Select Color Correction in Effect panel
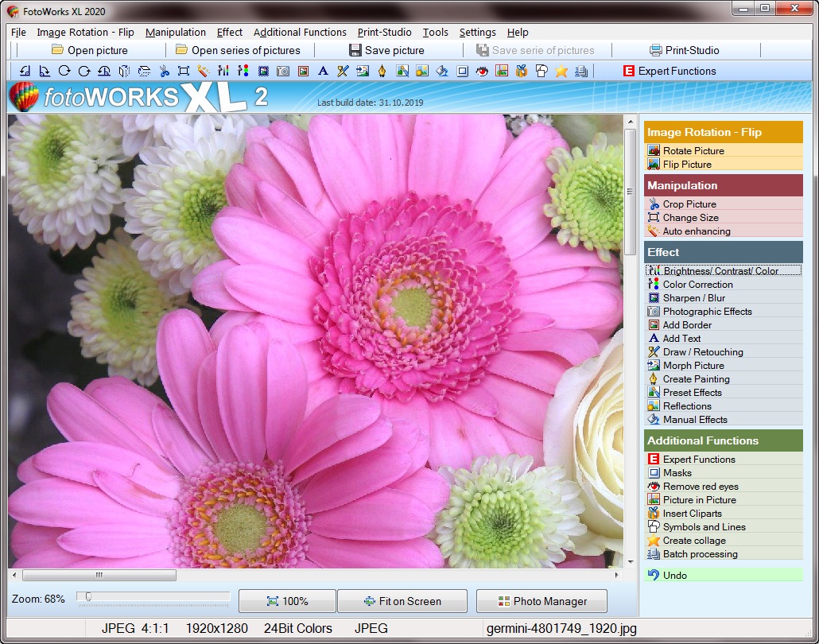The image size is (819, 644). 724,284
